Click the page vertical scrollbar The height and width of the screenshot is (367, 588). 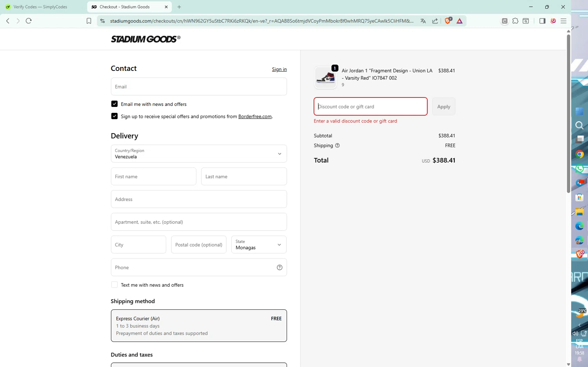coord(568,114)
